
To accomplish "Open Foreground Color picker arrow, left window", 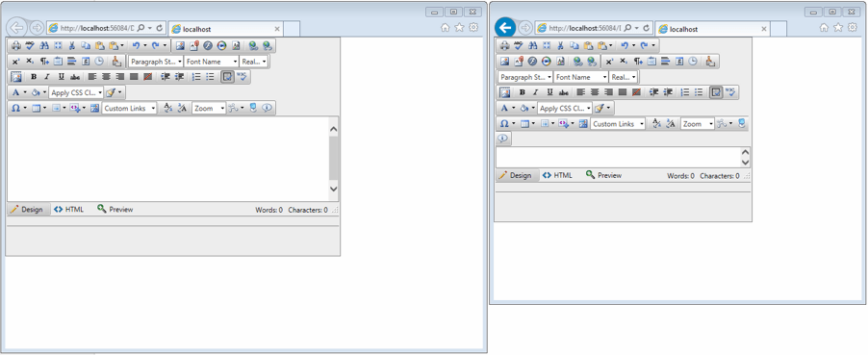I will 25,92.
